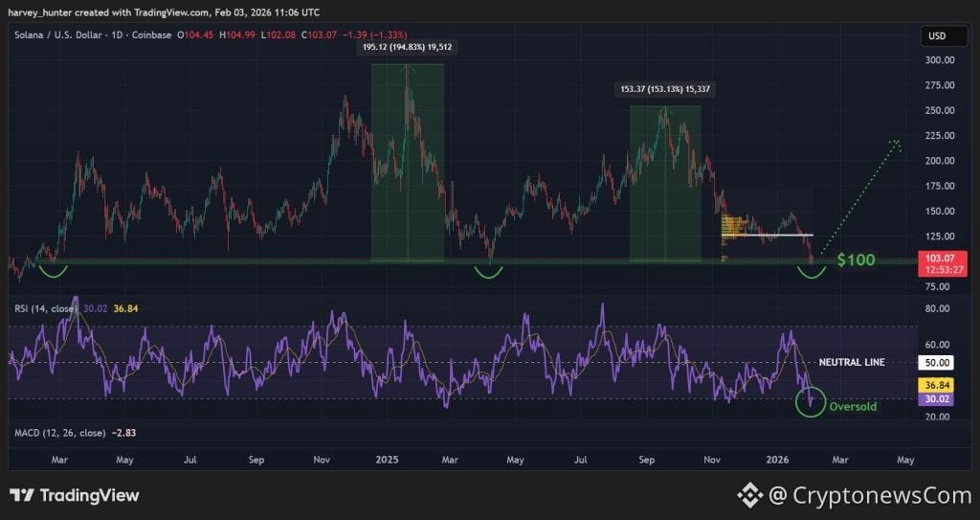The height and width of the screenshot is (520, 980).
Task: Click the MACD value −2.83
Action: [123, 433]
